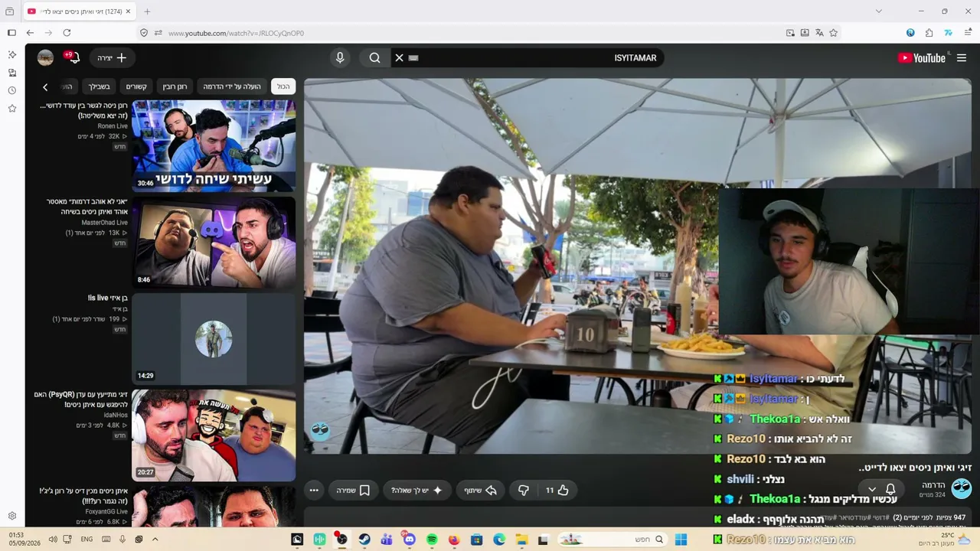
Task: Open Spotify from the taskbar
Action: pos(432,540)
